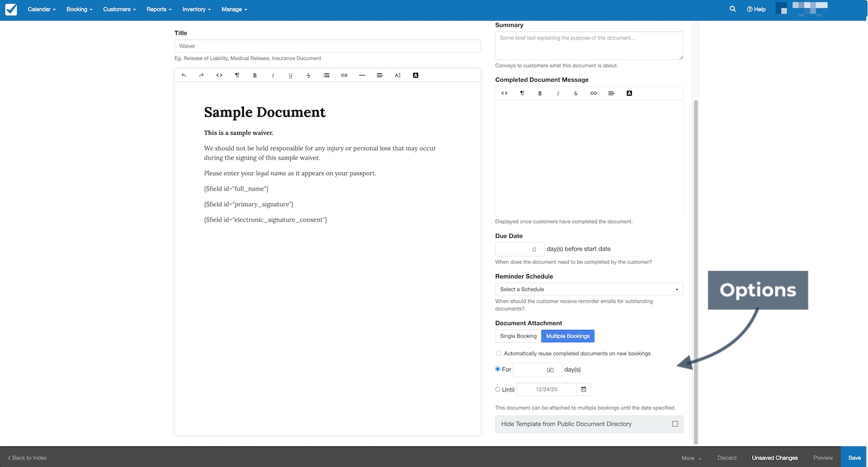
Task: Toggle italic in Completed Document Message toolbar
Action: point(558,93)
